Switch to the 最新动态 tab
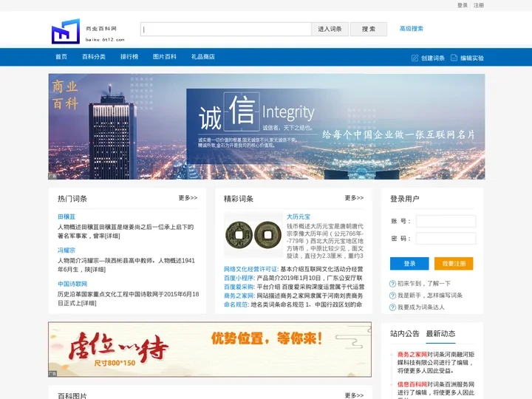 [x=440, y=333]
